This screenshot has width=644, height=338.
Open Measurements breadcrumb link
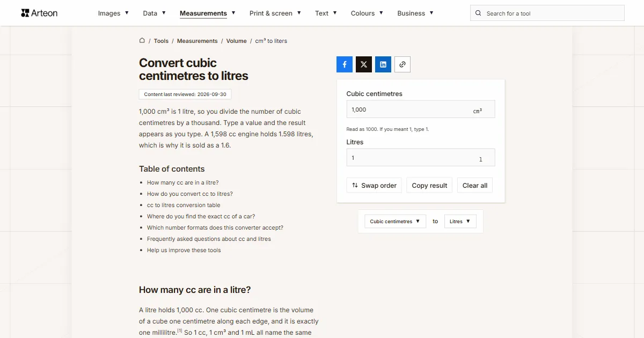click(x=197, y=41)
